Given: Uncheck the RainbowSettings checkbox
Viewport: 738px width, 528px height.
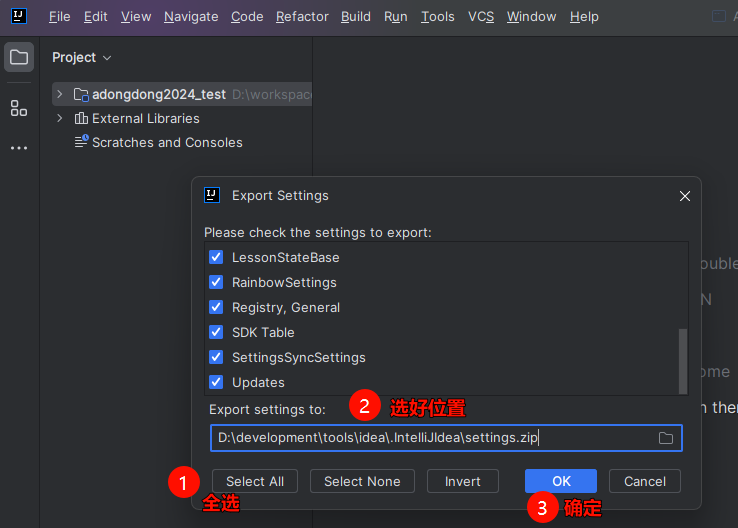Looking at the screenshot, I should [x=216, y=282].
